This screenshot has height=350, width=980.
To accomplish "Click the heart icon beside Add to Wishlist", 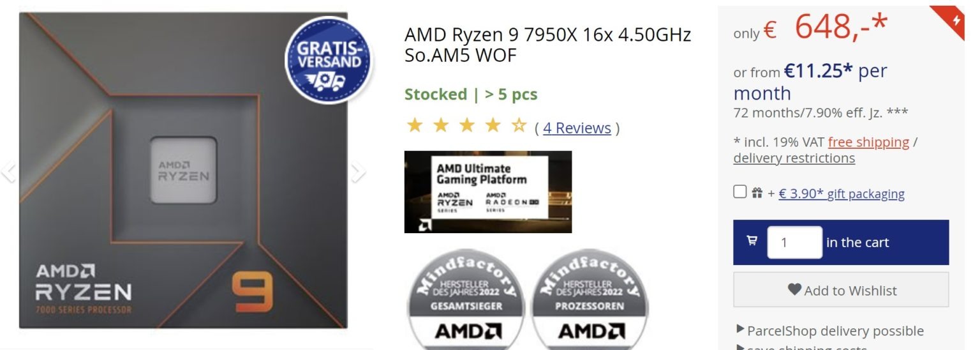I will [x=794, y=289].
